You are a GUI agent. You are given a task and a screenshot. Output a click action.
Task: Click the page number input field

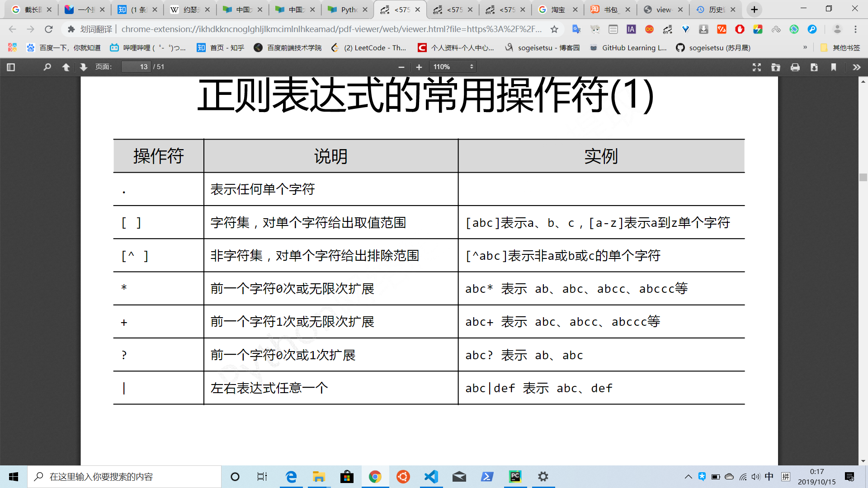(136, 67)
